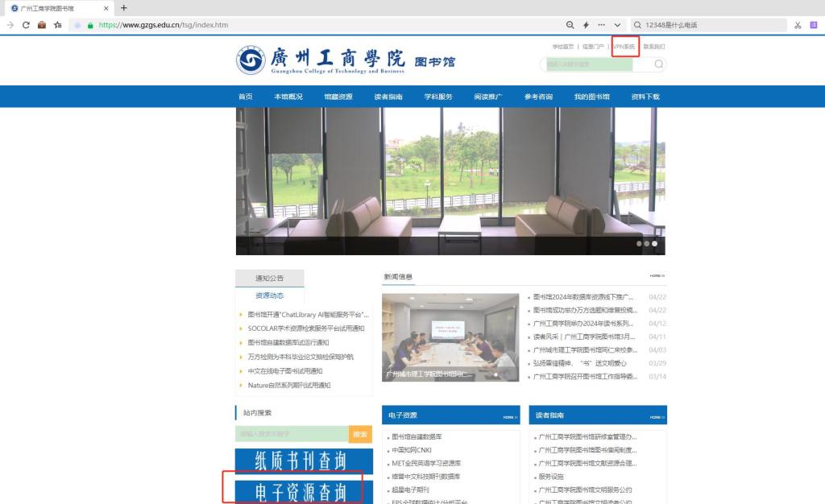Click the scissors screenshot icon in toolbar
825x504 pixels.
[797, 25]
